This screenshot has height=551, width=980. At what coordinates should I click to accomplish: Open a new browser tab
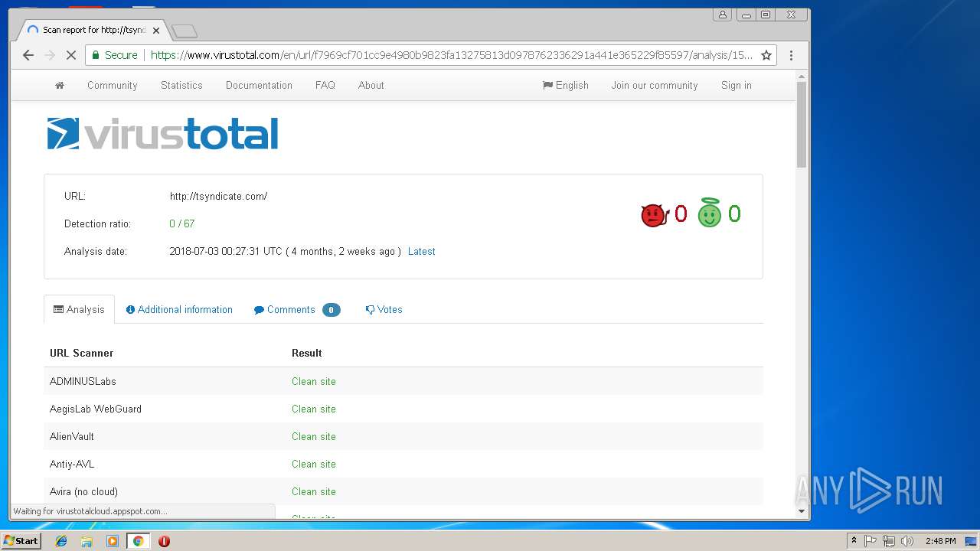click(185, 31)
